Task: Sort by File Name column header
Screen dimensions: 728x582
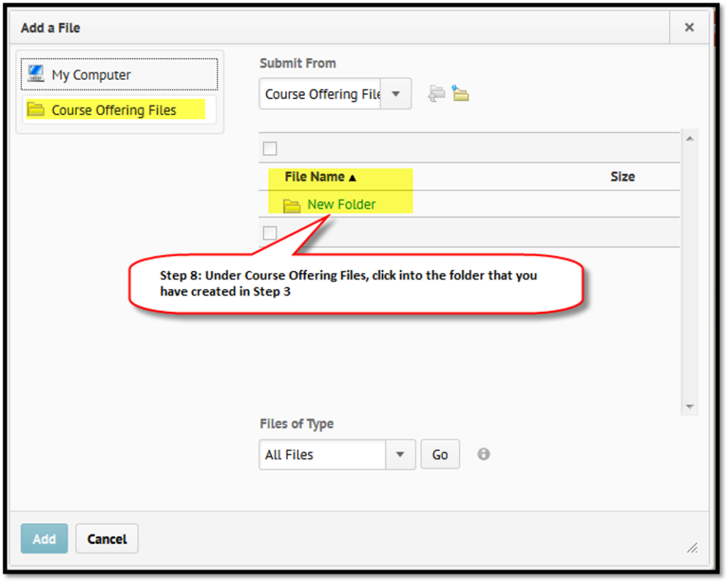Action: [315, 177]
